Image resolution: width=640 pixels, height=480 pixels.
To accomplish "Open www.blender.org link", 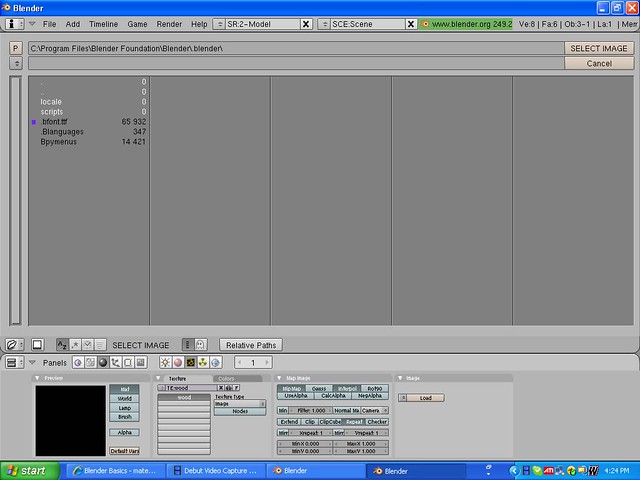I will [x=466, y=24].
